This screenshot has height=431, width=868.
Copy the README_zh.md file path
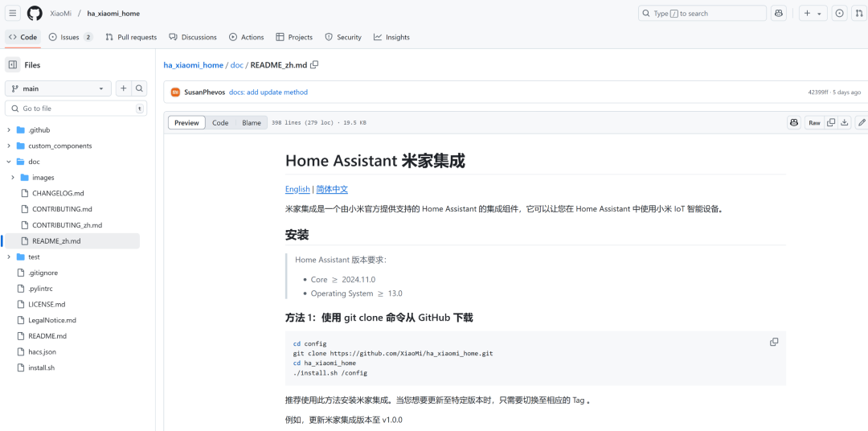tap(314, 65)
